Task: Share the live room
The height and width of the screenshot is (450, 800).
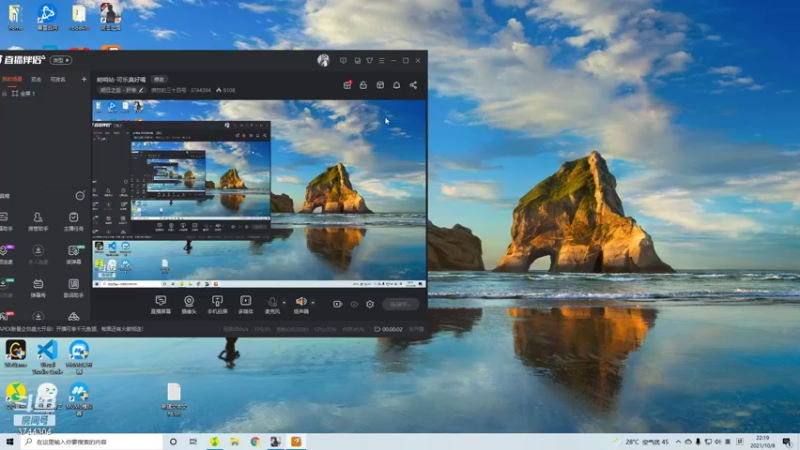Action: pos(413,85)
